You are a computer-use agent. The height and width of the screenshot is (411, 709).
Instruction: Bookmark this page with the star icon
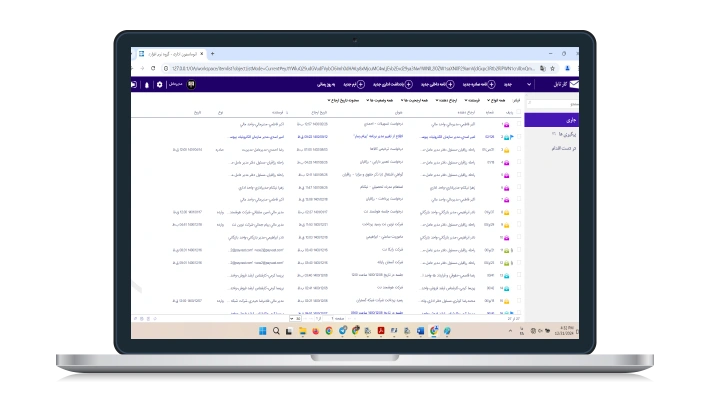click(552, 68)
